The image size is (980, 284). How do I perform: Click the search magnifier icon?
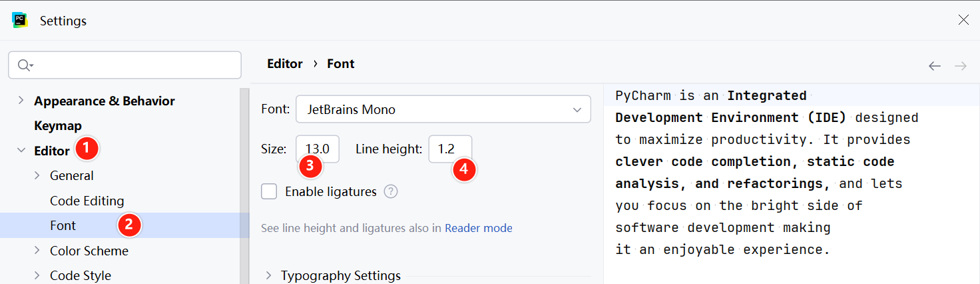tap(25, 65)
